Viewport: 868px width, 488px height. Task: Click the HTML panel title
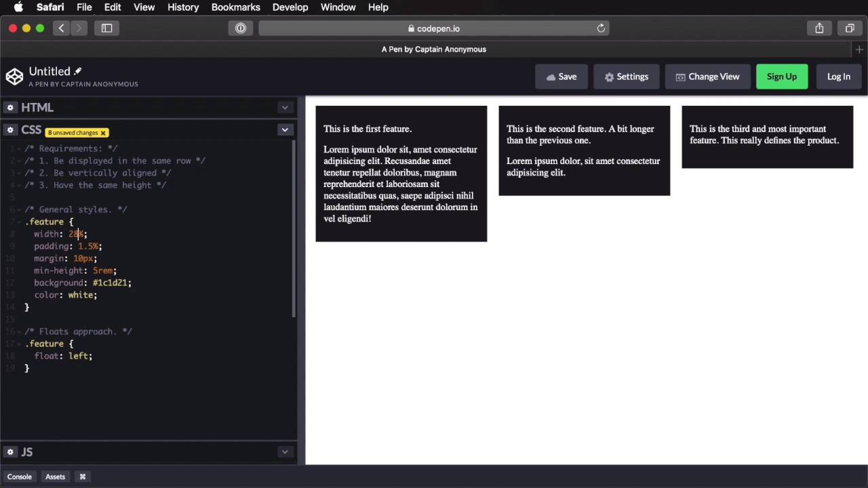[37, 107]
